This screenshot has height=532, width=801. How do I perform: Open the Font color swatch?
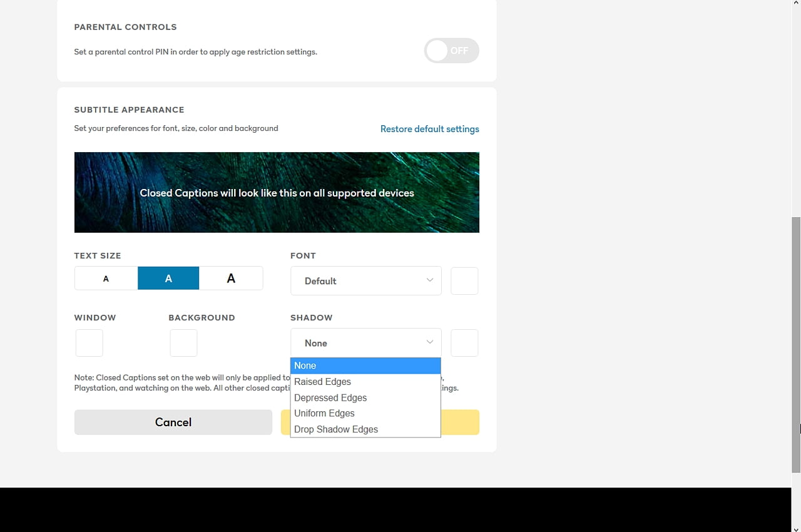464,280
